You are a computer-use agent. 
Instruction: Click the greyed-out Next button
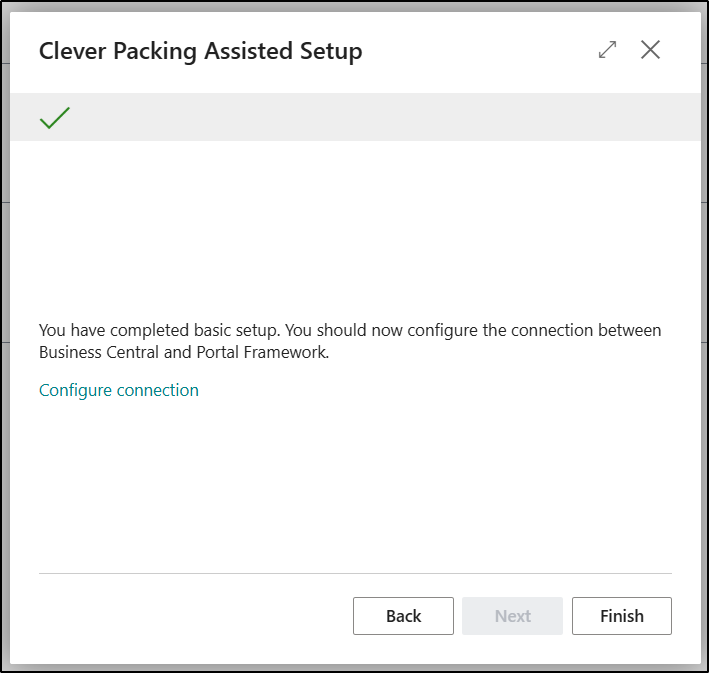pyautogui.click(x=512, y=616)
